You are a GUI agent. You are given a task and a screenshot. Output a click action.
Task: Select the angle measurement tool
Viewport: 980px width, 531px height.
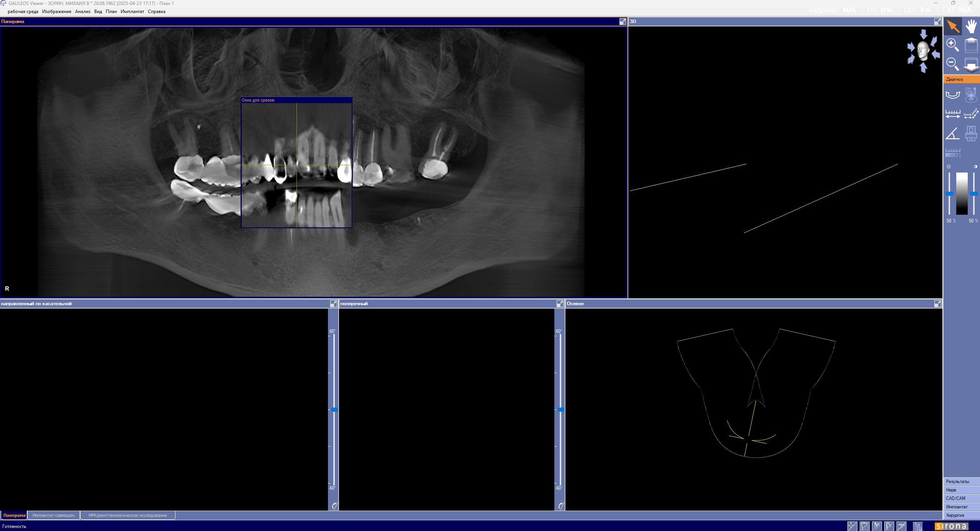953,133
